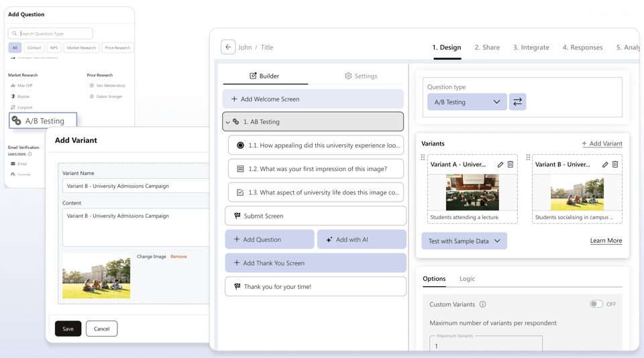Click Variant A lecture thumbnail
The height and width of the screenshot is (358, 644).
pyautogui.click(x=472, y=192)
